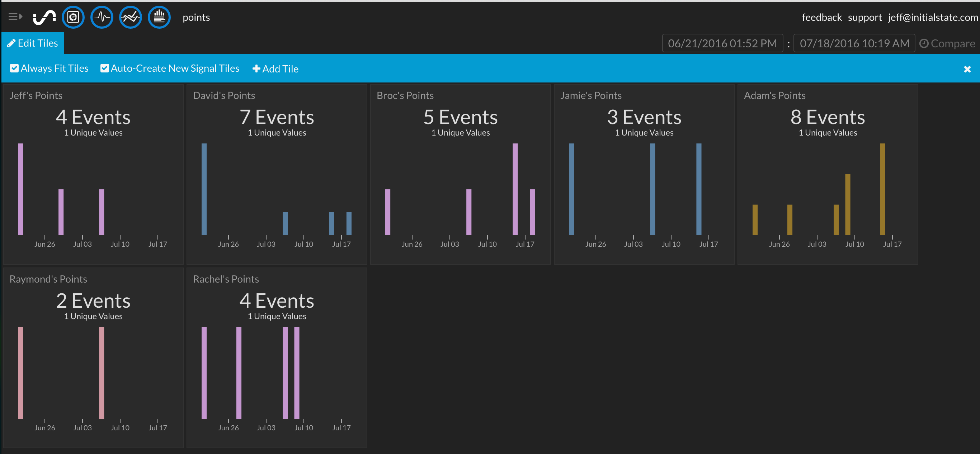Select the Raymond's Points tile title
The height and width of the screenshot is (454, 980).
point(48,279)
